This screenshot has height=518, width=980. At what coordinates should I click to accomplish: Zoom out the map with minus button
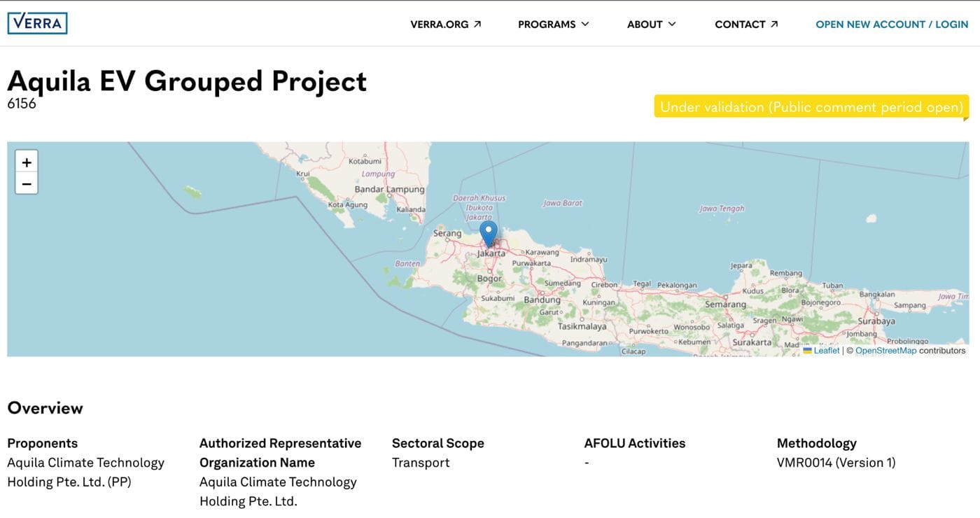click(27, 184)
